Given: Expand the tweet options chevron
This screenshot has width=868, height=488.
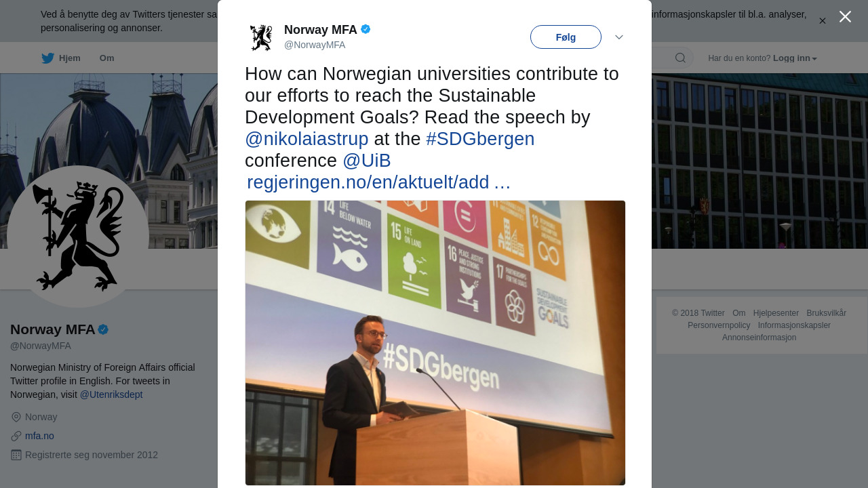Looking at the screenshot, I should 619,37.
